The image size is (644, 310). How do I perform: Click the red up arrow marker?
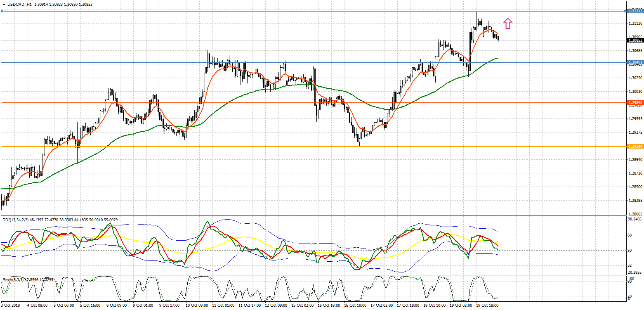(508, 24)
